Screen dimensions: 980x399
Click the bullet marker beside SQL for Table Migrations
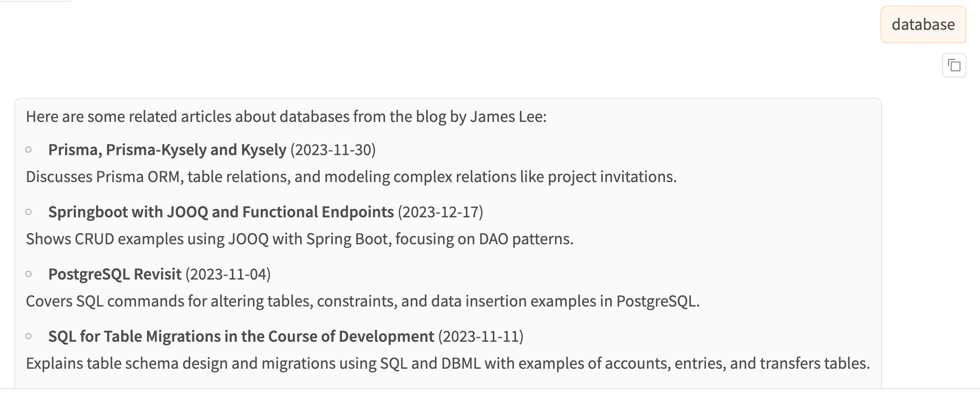pyautogui.click(x=29, y=336)
